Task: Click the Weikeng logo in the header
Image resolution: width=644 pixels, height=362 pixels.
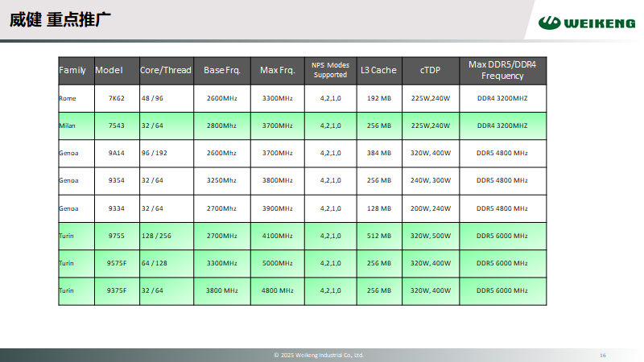Action: (x=587, y=23)
